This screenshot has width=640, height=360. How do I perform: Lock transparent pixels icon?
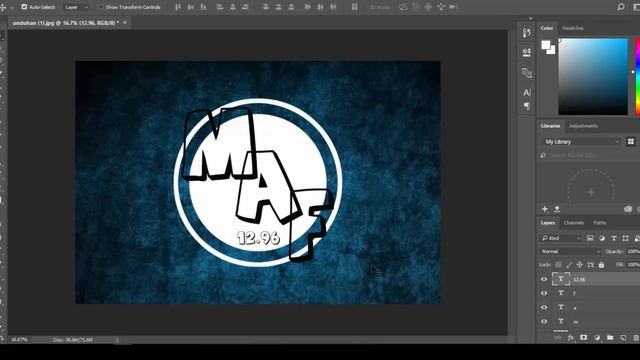click(558, 264)
